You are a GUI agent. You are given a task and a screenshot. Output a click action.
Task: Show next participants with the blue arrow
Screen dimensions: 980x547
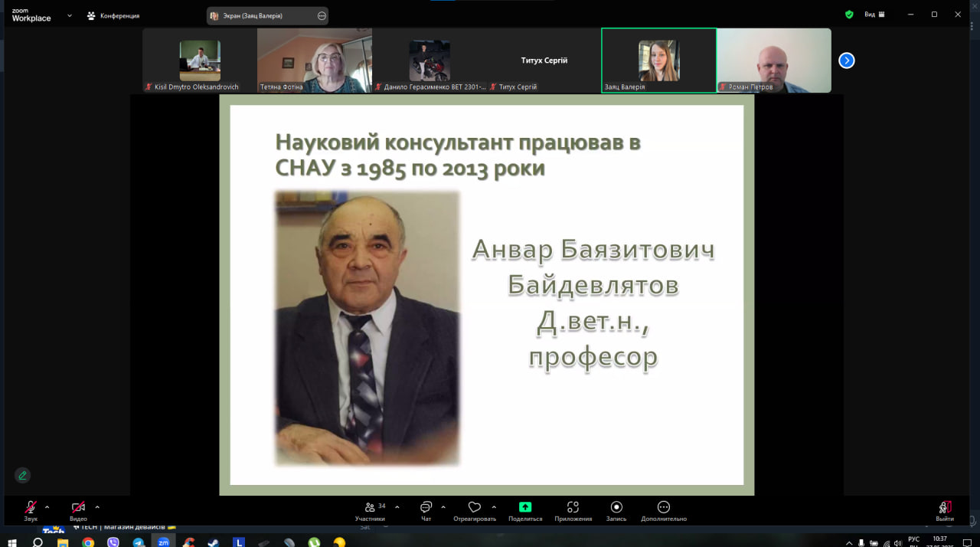[x=846, y=61]
